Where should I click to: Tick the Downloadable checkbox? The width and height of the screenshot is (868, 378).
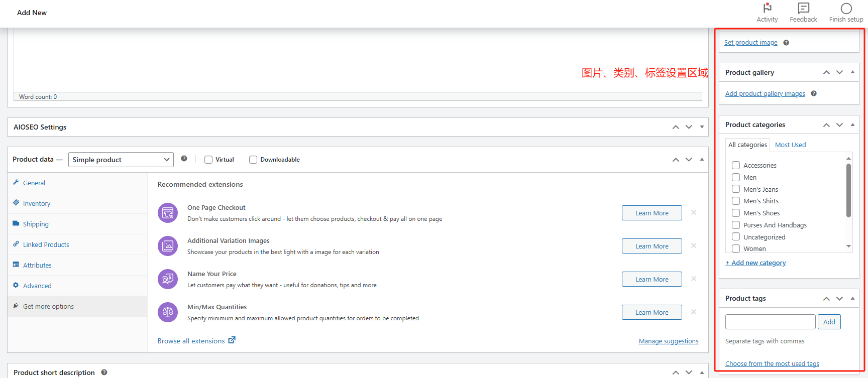pyautogui.click(x=253, y=160)
